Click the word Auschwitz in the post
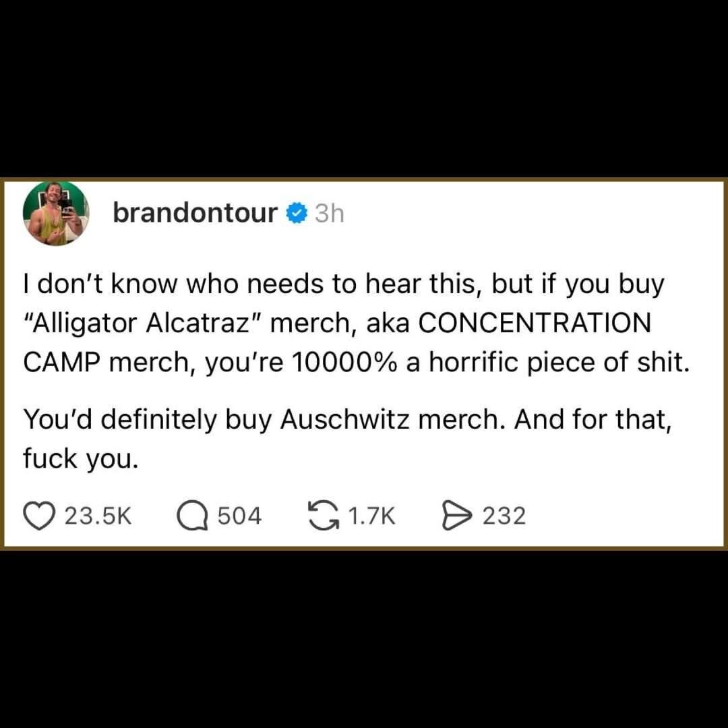This screenshot has width=728, height=728. pyautogui.click(x=345, y=419)
